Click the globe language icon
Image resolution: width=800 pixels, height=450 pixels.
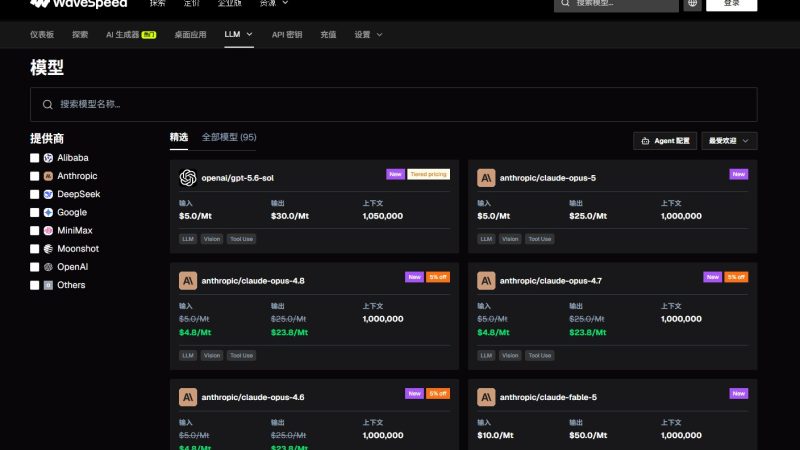coord(692,3)
